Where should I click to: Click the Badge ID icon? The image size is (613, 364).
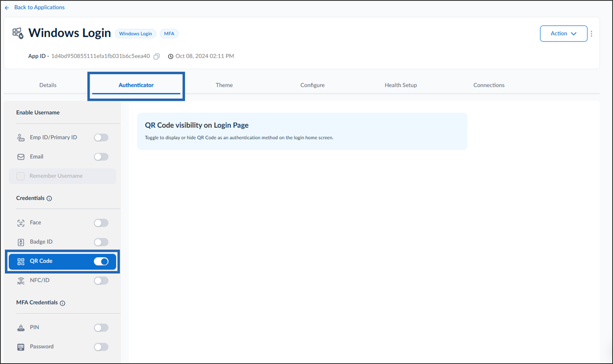[21, 242]
